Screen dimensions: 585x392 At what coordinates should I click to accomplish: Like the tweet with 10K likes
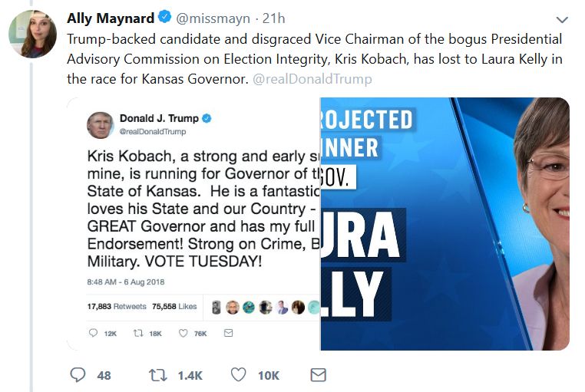pyautogui.click(x=239, y=374)
